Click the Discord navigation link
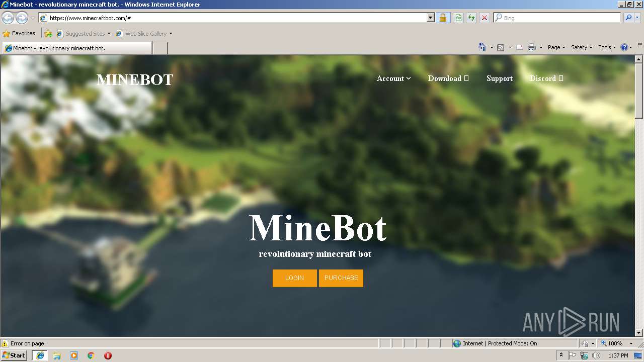Image resolution: width=644 pixels, height=362 pixels. [546, 78]
